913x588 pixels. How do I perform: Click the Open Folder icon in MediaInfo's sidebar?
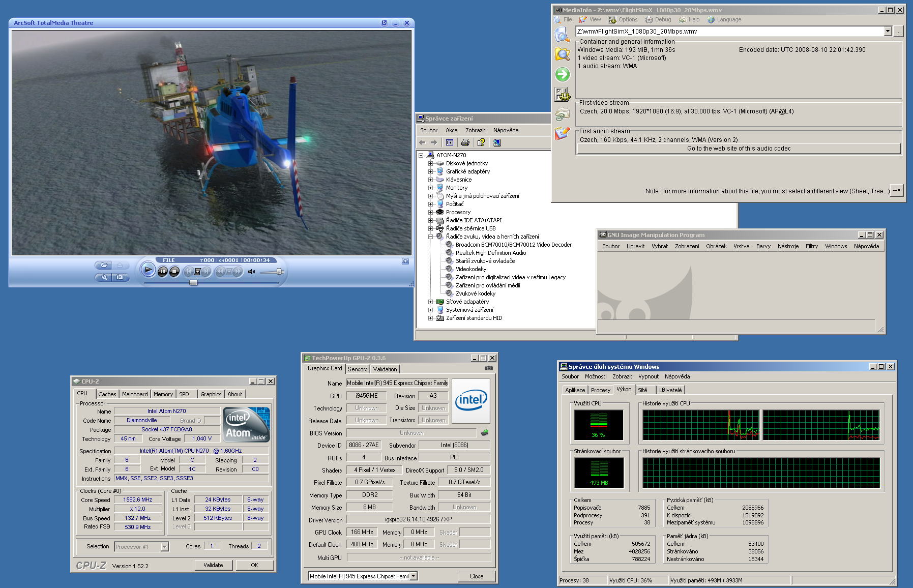point(562,54)
